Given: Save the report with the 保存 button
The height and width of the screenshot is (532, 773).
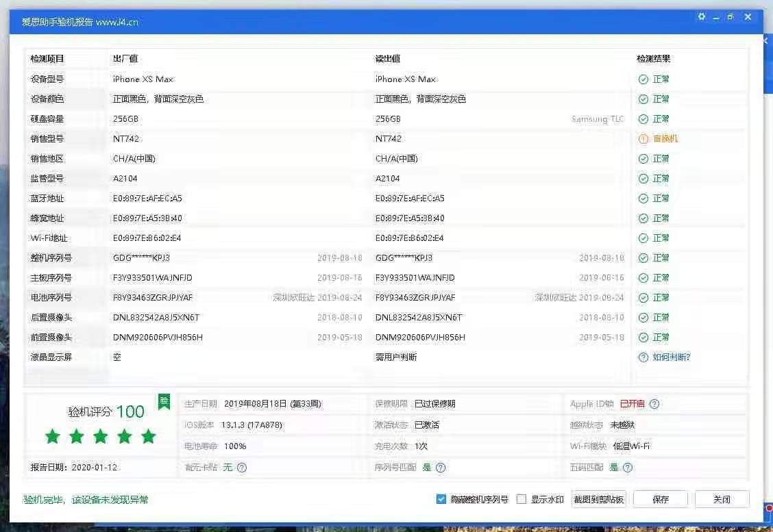Looking at the screenshot, I should pos(661,499).
